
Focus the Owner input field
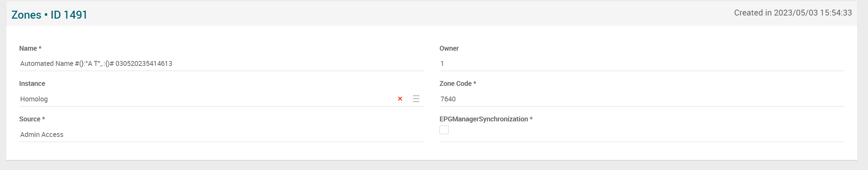641,64
